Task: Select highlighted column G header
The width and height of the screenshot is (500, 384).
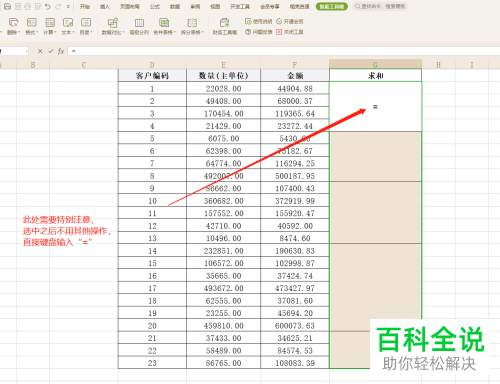Action: (375, 65)
